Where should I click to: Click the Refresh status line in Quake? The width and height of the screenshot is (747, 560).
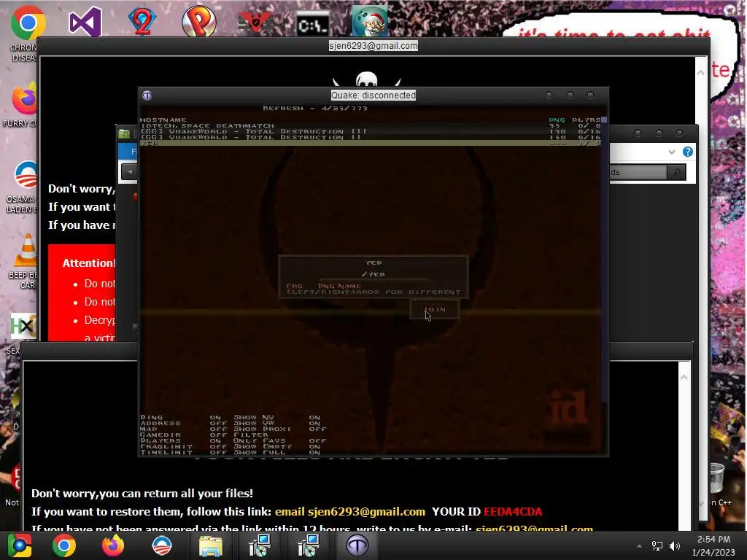315,108
